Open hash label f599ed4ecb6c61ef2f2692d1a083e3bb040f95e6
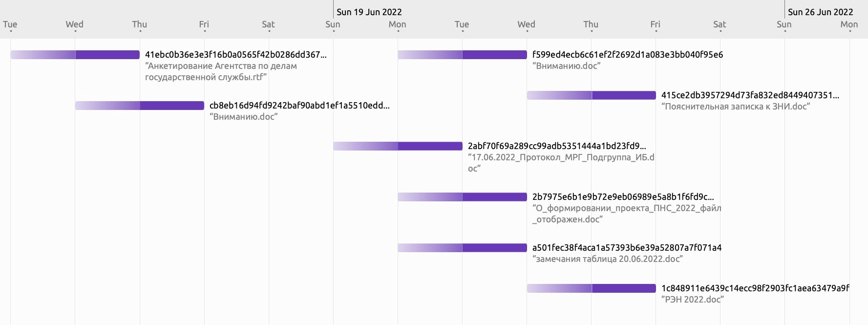This screenshot has width=868, height=325. click(627, 55)
